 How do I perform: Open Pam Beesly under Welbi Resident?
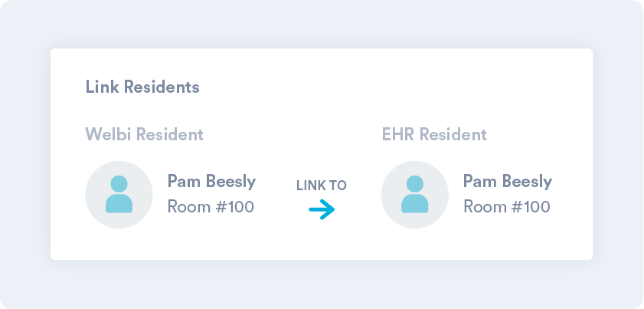tap(211, 182)
